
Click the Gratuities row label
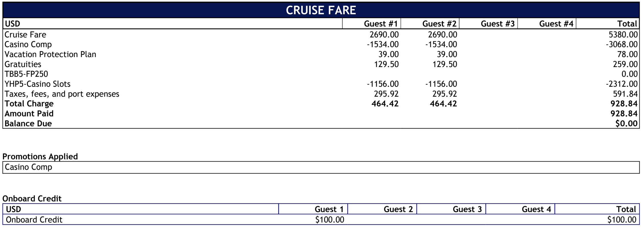[23, 64]
